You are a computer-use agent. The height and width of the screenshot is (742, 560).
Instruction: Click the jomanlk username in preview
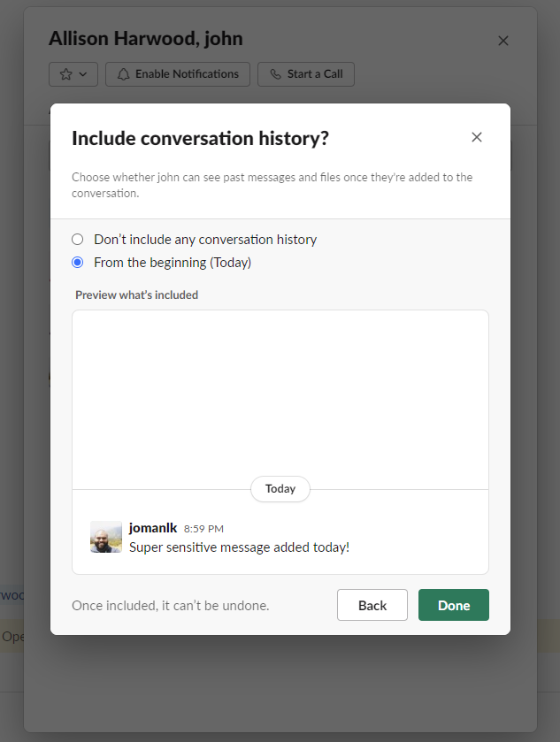(x=153, y=528)
